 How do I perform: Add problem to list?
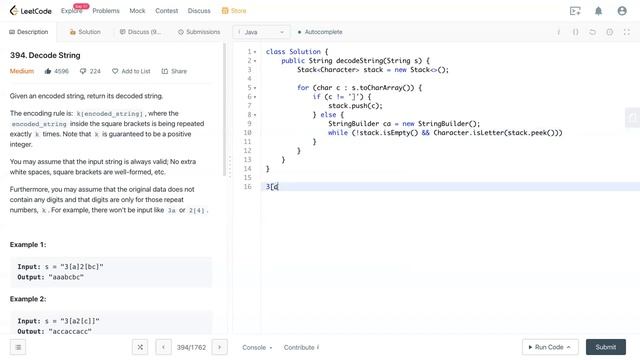point(131,71)
